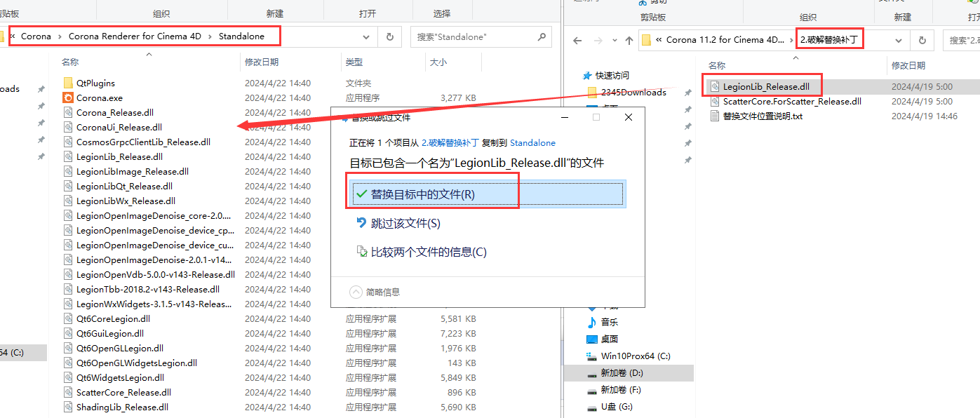
Task: Open recent locations dropdown beside the forward arrow
Action: [614, 41]
